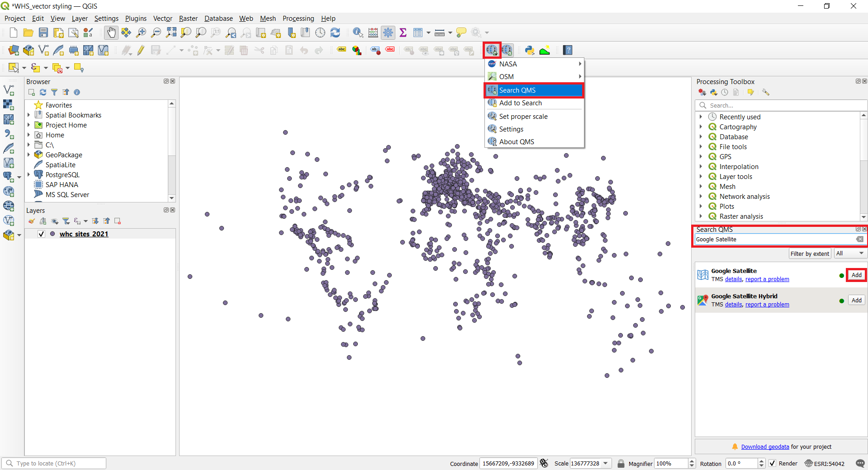Click the Open Layer Styling panel icon

coord(31,221)
